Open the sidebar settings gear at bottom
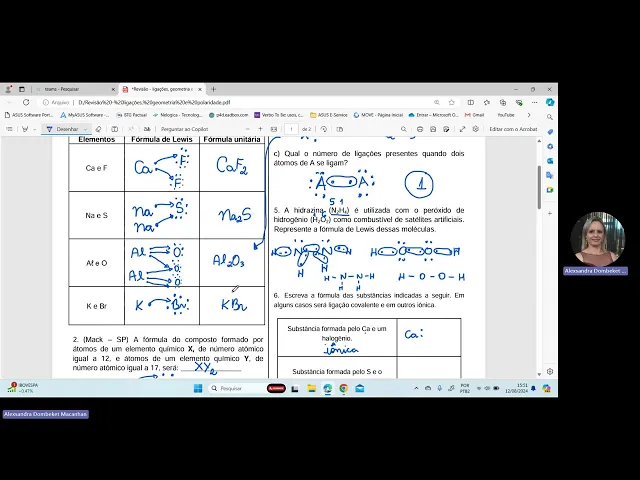Image resolution: width=640 pixels, height=480 pixels. click(x=550, y=371)
